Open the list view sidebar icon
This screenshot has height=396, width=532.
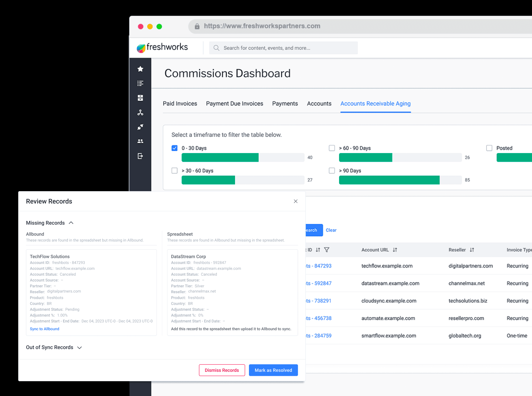coord(140,83)
